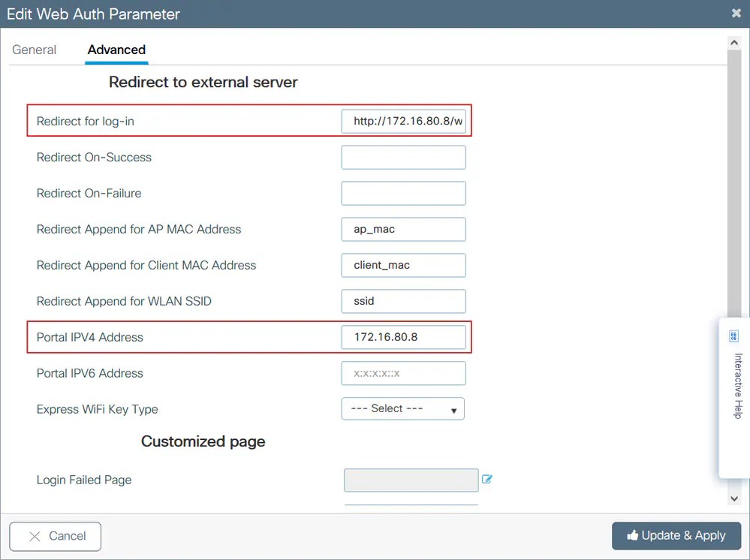Click the X icon inside the Cancel button
The height and width of the screenshot is (560, 750).
tap(35, 536)
